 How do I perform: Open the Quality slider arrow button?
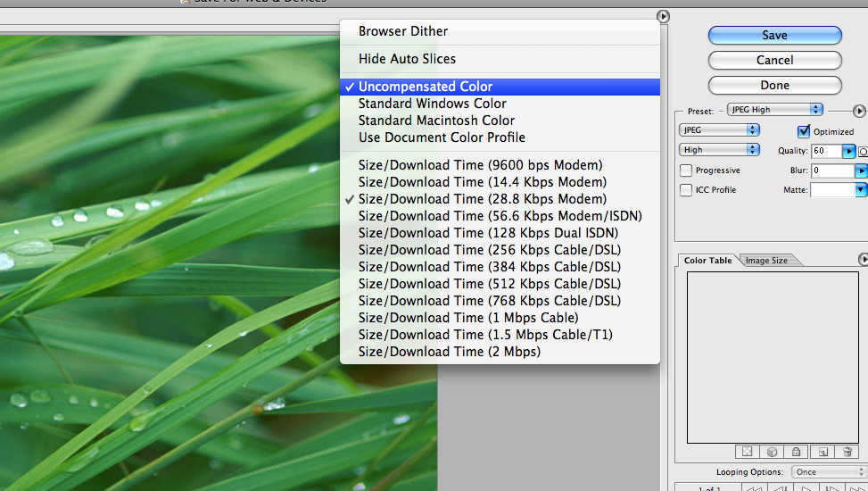click(849, 151)
